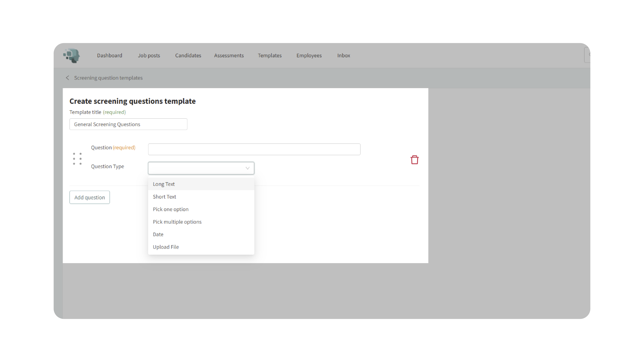The image size is (644, 362).
Task: Choose Pick multiple options type
Action: 177,222
